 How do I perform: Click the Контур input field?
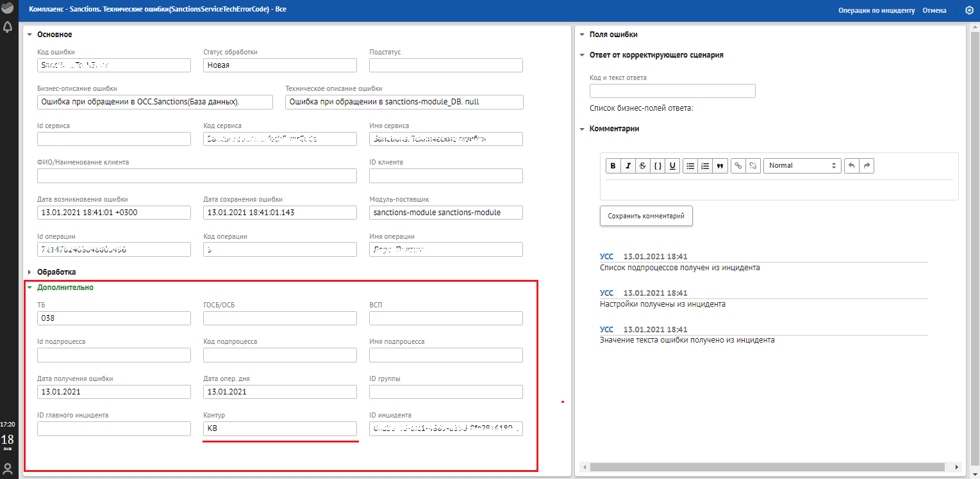pyautogui.click(x=279, y=429)
